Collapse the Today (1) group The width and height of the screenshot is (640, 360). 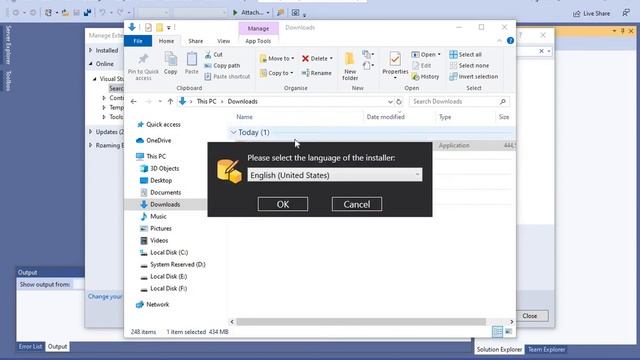233,132
